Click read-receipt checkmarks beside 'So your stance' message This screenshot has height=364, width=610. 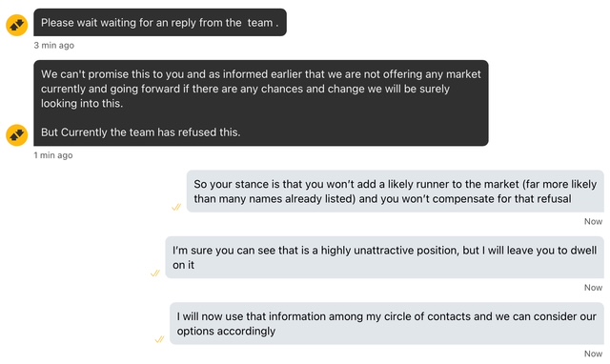[176, 207]
